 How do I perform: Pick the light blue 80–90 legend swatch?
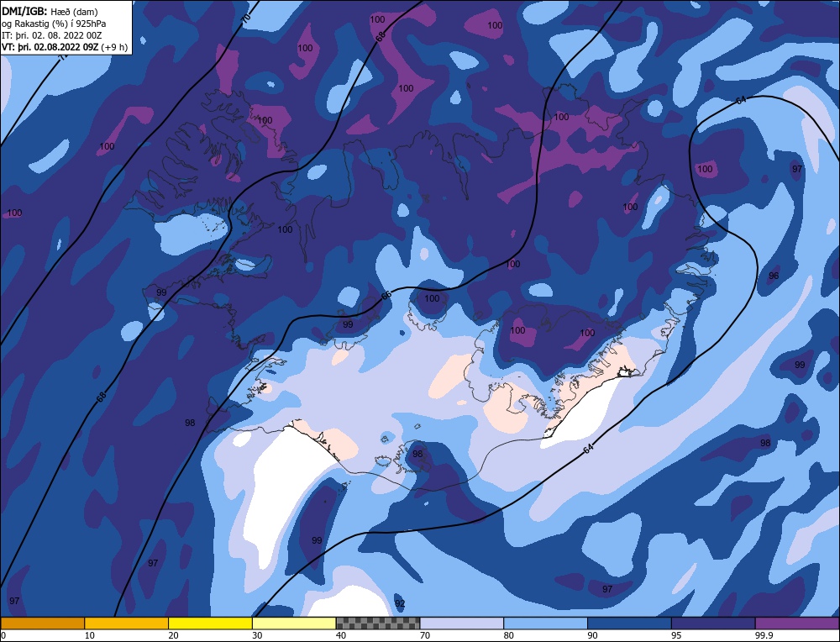tap(545, 623)
